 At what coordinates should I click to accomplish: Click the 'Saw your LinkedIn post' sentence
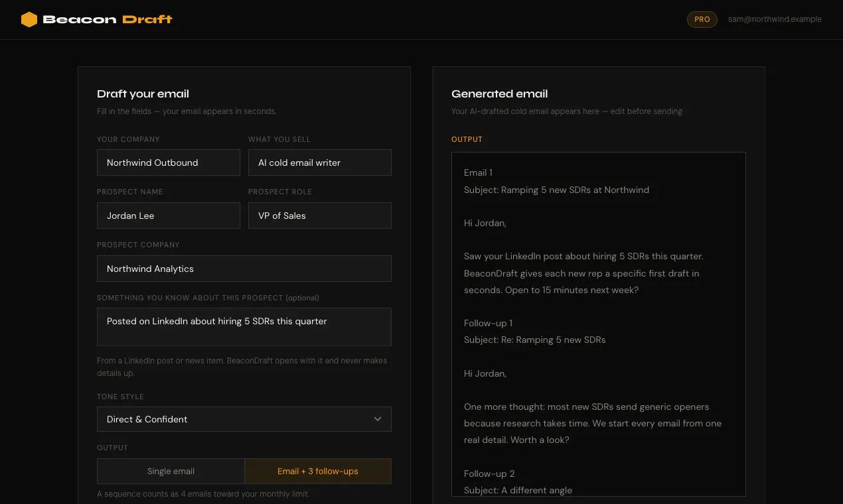point(583,256)
